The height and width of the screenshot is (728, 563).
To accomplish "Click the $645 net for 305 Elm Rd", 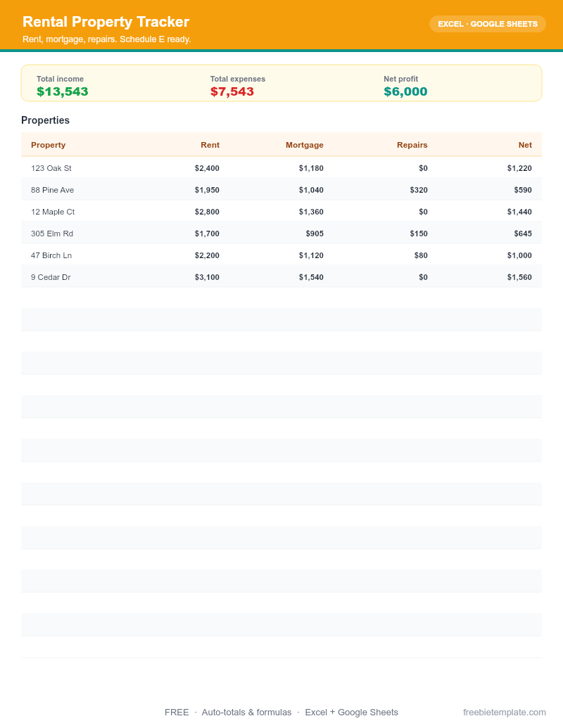I will pyautogui.click(x=523, y=234).
